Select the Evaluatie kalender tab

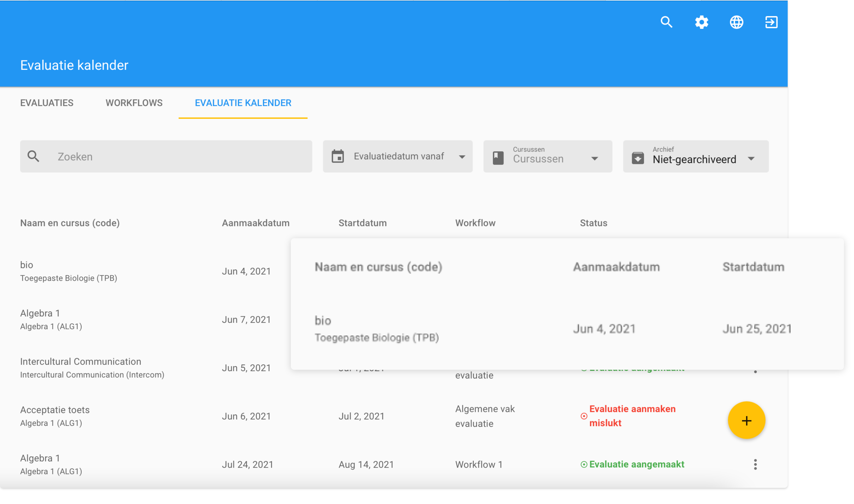click(243, 103)
